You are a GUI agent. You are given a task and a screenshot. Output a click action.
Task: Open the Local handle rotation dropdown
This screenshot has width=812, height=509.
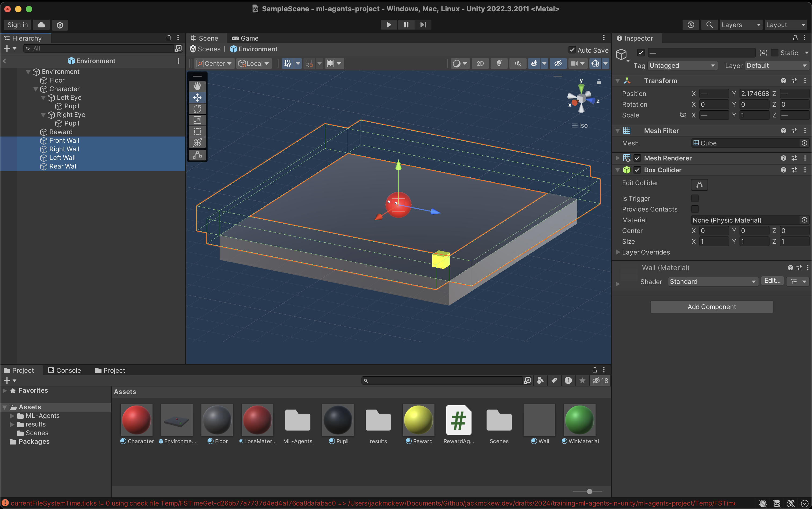[254, 63]
